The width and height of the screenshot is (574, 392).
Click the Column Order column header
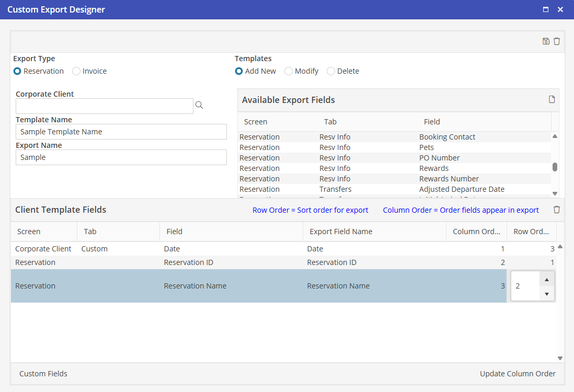tap(476, 232)
